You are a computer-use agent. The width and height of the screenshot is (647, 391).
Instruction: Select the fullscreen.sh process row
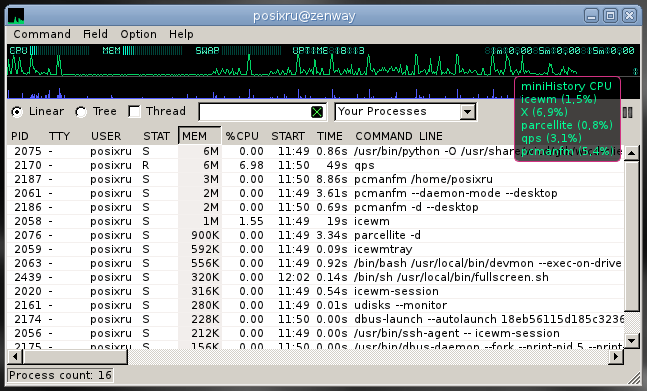coord(315,278)
